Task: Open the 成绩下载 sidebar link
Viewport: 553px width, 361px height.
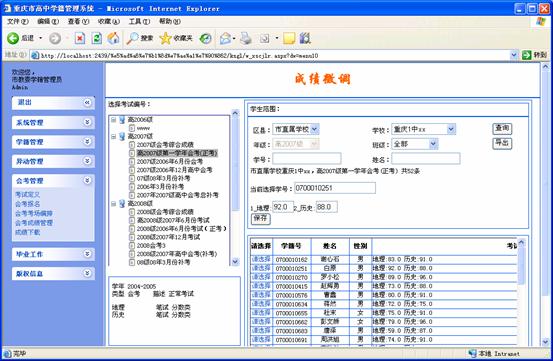Action: click(x=28, y=232)
